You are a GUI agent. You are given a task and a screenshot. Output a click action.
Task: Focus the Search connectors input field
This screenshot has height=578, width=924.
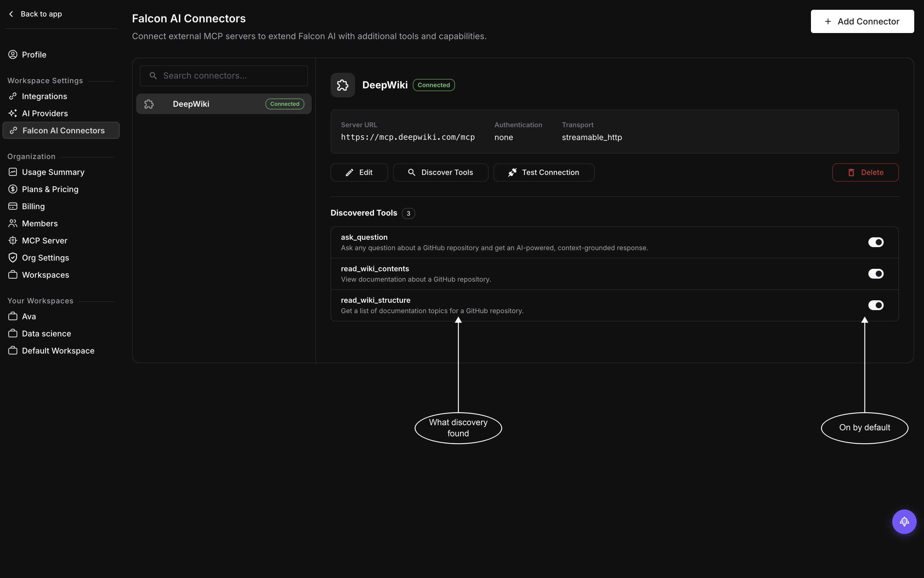pyautogui.click(x=224, y=76)
